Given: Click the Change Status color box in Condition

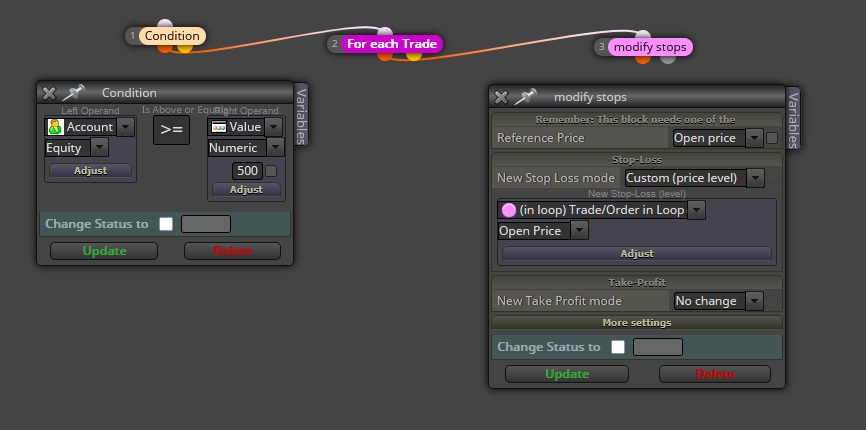Looking at the screenshot, I should pyautogui.click(x=206, y=224).
